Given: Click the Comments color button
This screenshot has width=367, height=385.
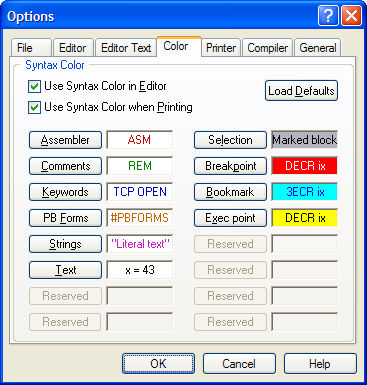Looking at the screenshot, I should click(x=65, y=166).
